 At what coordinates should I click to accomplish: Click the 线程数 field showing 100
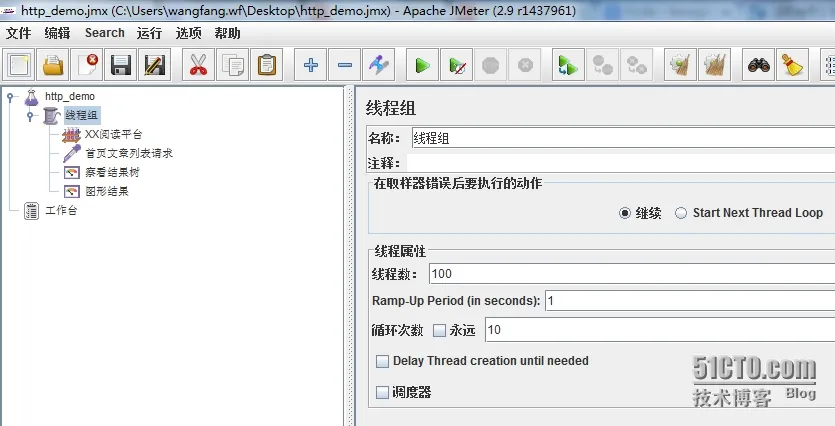click(x=632, y=274)
